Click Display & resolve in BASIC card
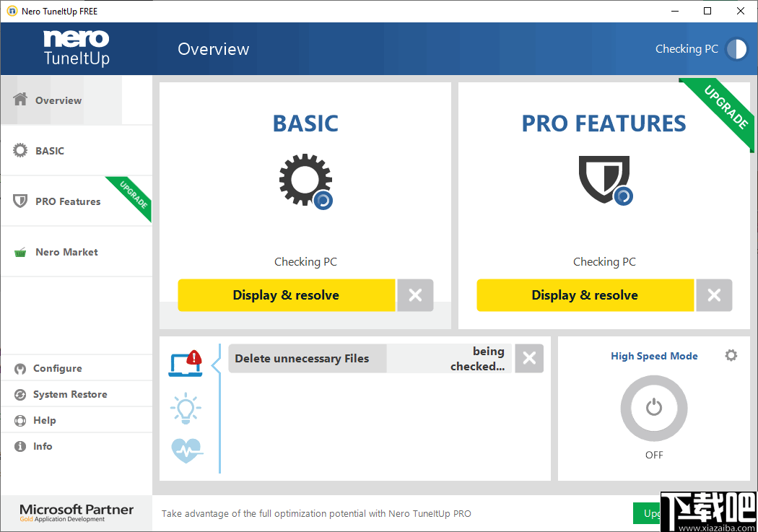This screenshot has height=532, width=758. [x=286, y=295]
